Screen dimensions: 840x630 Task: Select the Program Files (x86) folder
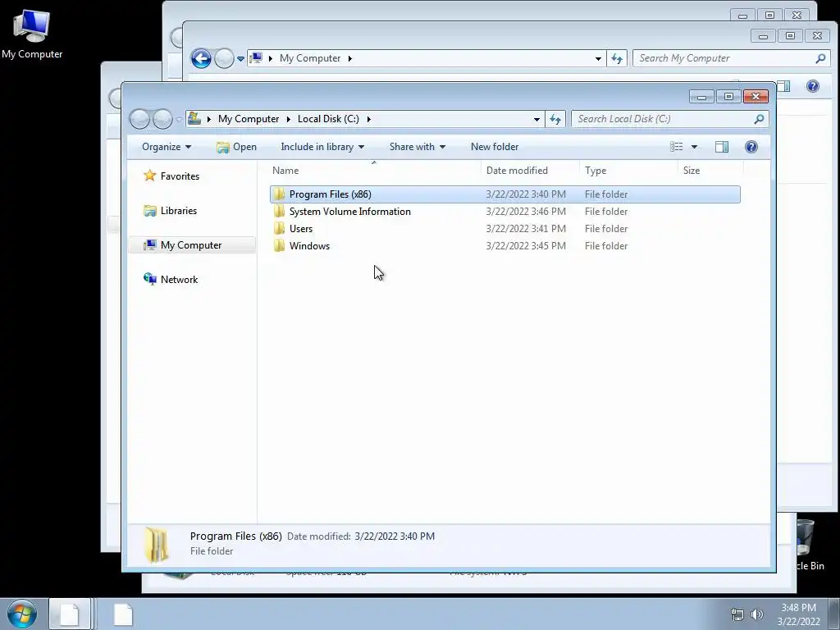point(505,194)
